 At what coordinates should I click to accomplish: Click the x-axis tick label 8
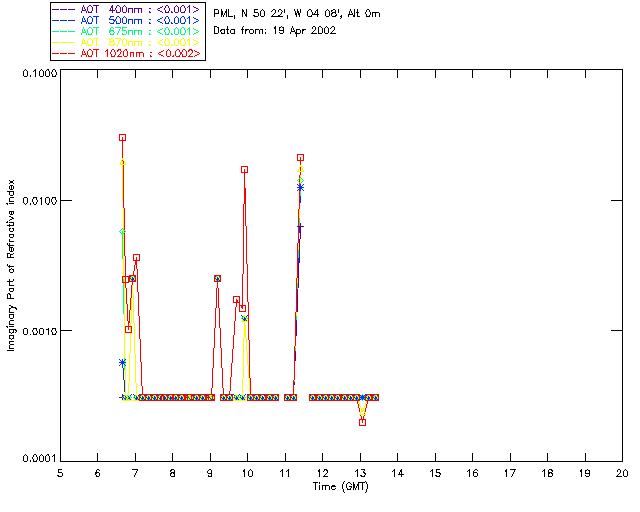coord(173,473)
